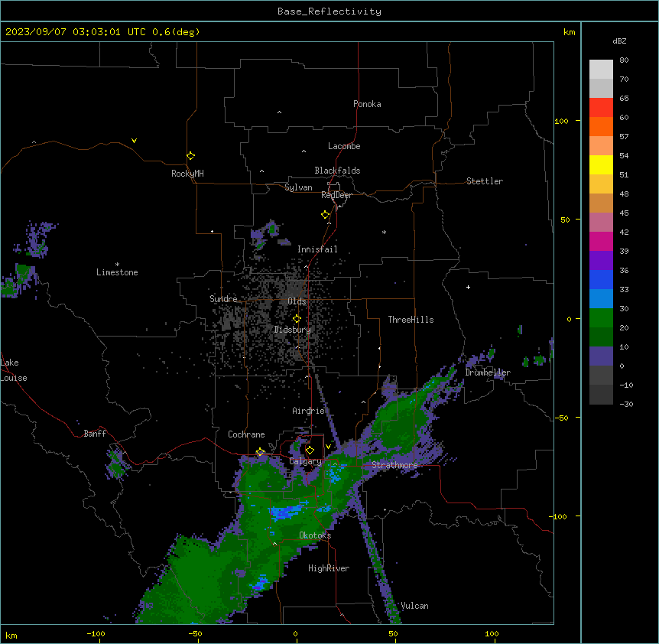Click the Vulcan label
This screenshot has width=659, height=644.
pyautogui.click(x=414, y=606)
